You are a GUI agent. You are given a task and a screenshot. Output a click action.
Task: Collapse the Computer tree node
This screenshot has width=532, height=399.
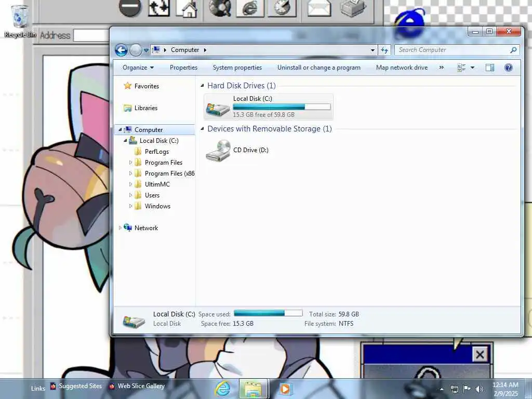pyautogui.click(x=120, y=129)
